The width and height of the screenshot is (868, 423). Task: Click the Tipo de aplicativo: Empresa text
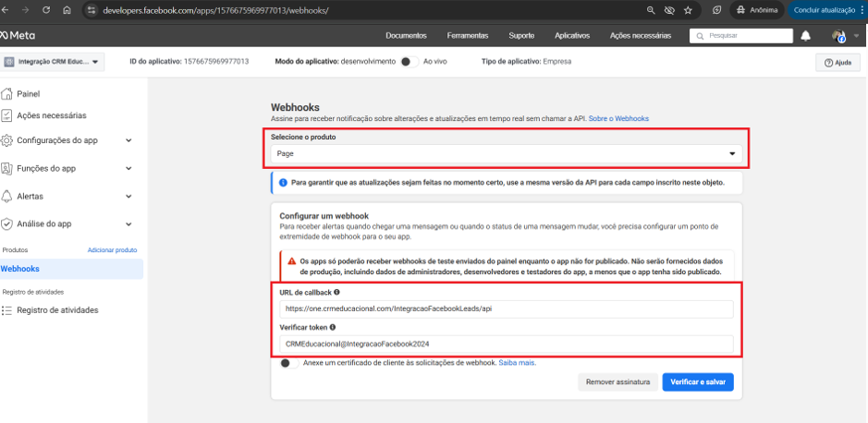coord(527,61)
